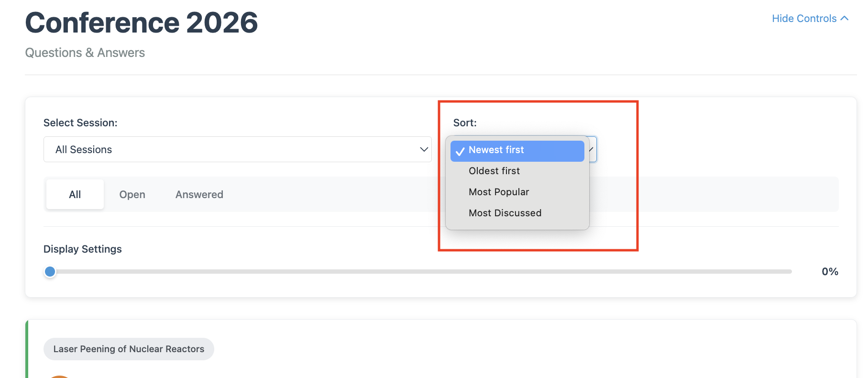This screenshot has height=378, width=868.
Task: Click the Select Session dropdown arrow
Action: tap(423, 149)
